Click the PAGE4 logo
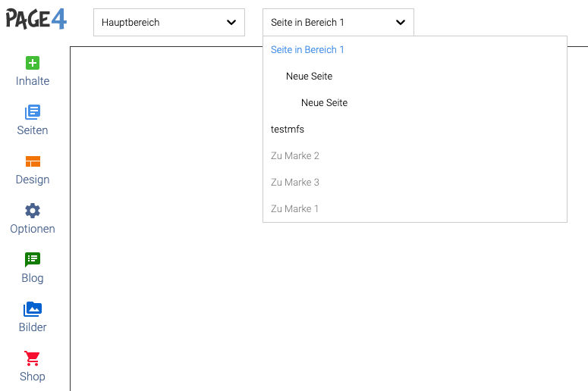The height and width of the screenshot is (391, 588). click(x=36, y=19)
